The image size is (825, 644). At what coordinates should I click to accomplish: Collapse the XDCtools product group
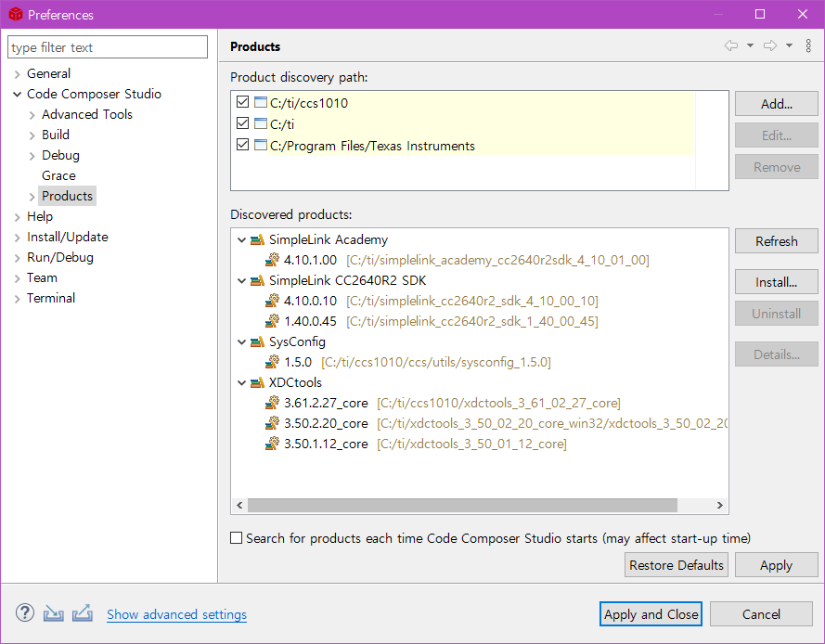click(x=241, y=383)
